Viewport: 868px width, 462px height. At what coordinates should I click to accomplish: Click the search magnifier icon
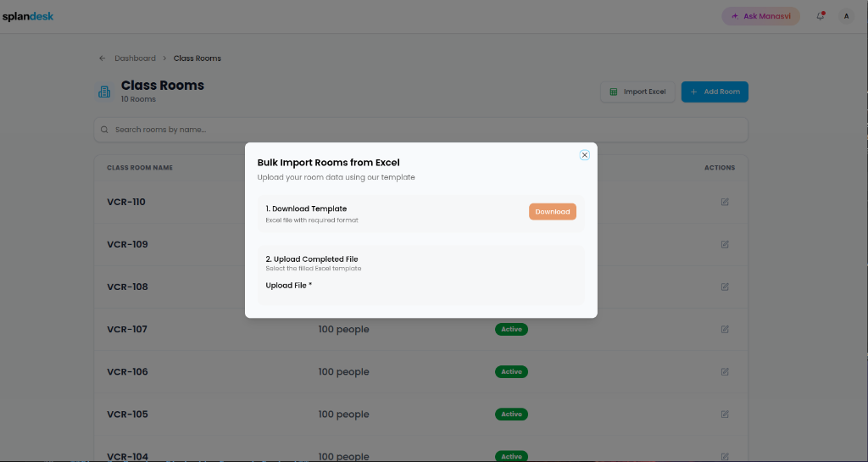tap(104, 130)
